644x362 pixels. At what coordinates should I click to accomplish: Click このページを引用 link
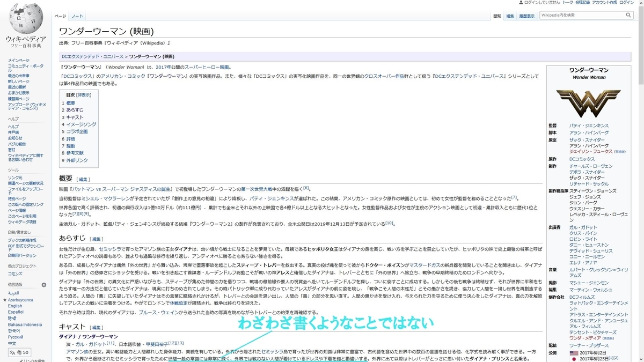[23, 216]
